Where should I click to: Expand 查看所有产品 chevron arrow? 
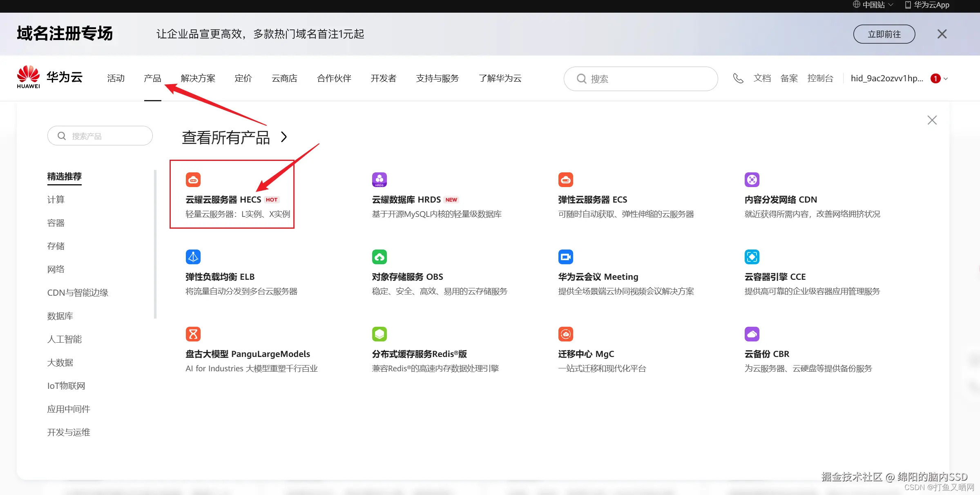[x=284, y=137]
